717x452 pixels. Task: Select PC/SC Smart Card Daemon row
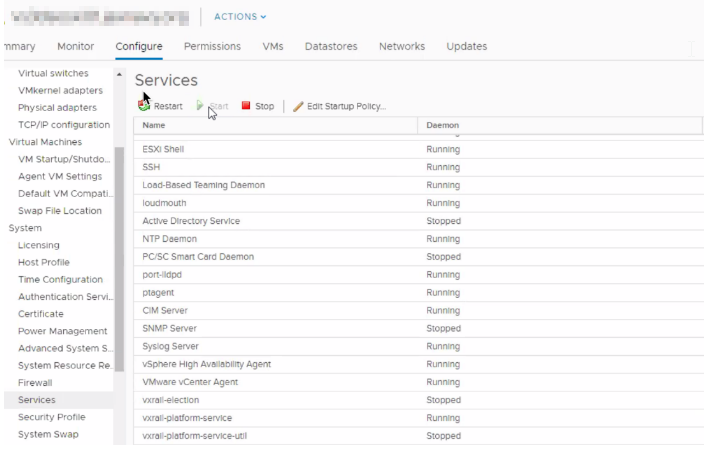[x=418, y=257]
